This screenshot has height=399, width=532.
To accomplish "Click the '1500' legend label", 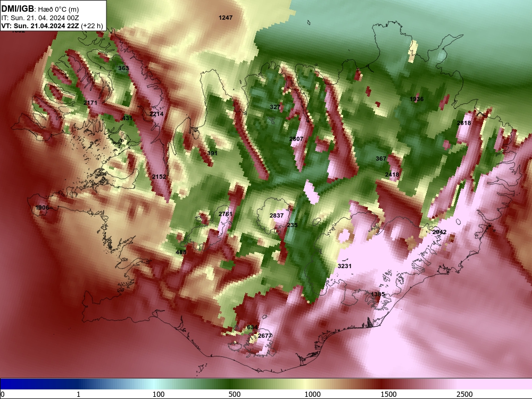I will (x=388, y=394).
